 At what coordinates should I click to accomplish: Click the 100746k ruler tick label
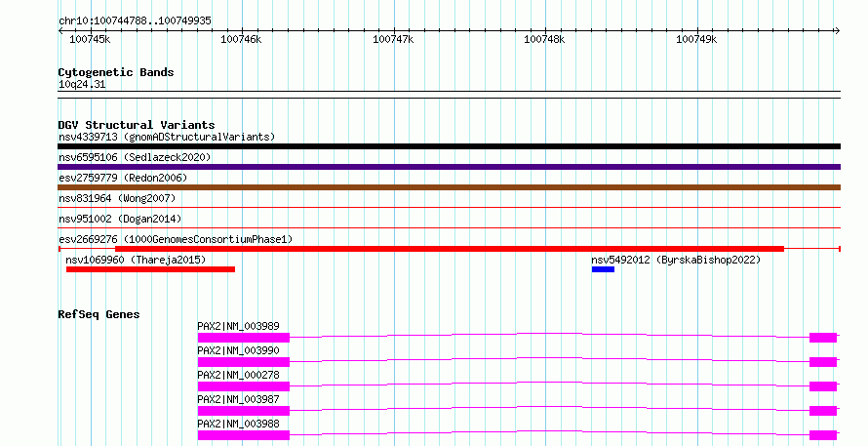pos(241,39)
